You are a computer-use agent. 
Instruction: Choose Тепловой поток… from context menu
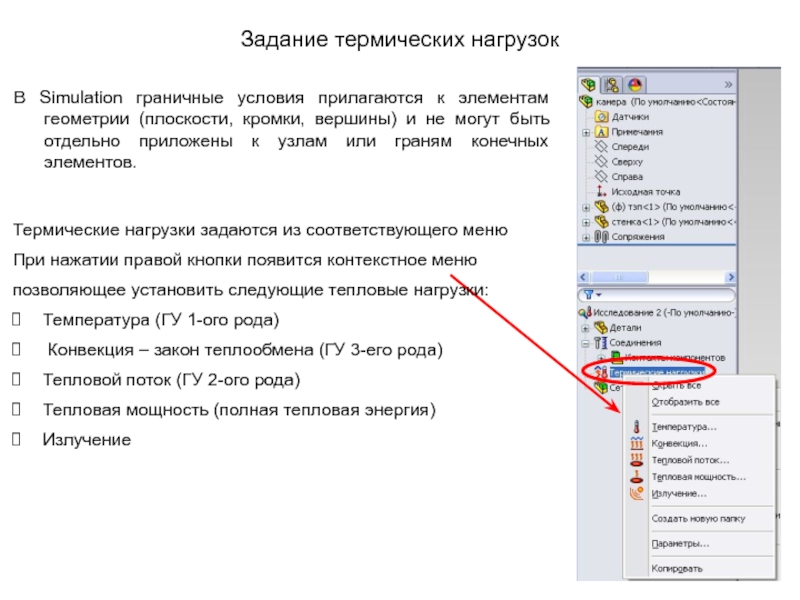(690, 460)
